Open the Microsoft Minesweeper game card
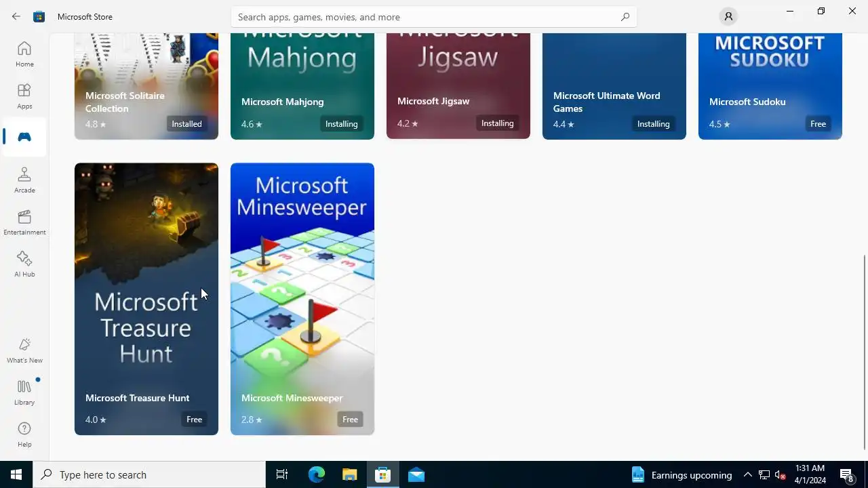868x488 pixels. [x=302, y=299]
